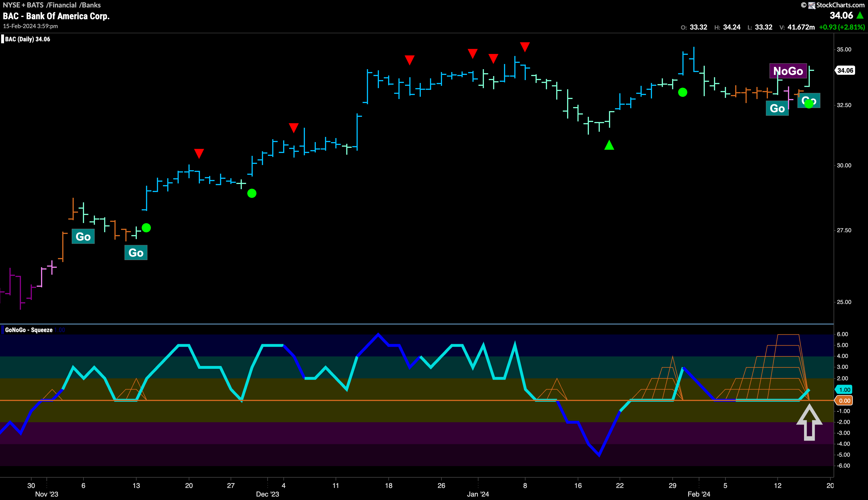Image resolution: width=868 pixels, height=500 pixels.
Task: Click the 6.00 oscillator axis label
Action: (842, 334)
